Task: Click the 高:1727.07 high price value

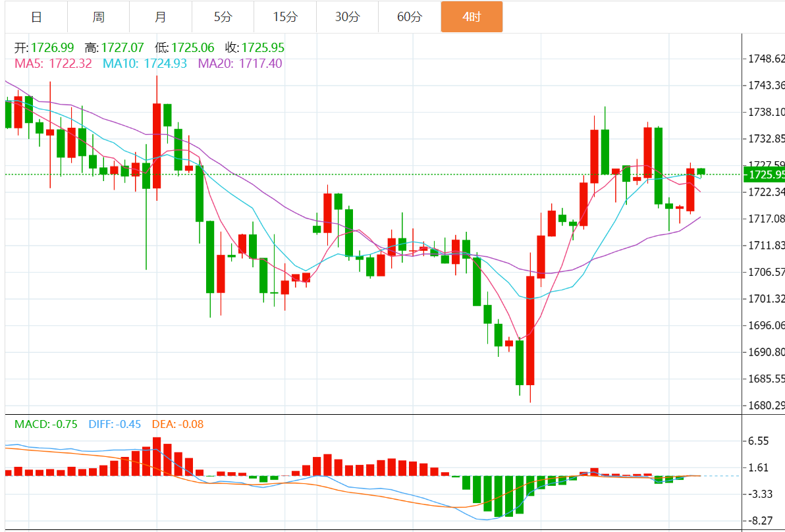Action: tap(114, 48)
